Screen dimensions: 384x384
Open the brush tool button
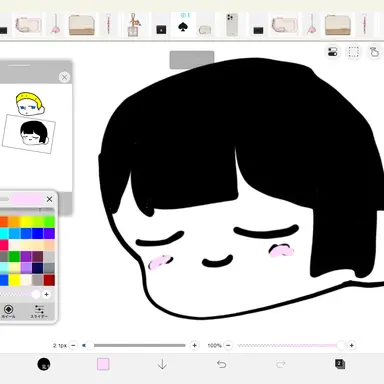click(44, 364)
